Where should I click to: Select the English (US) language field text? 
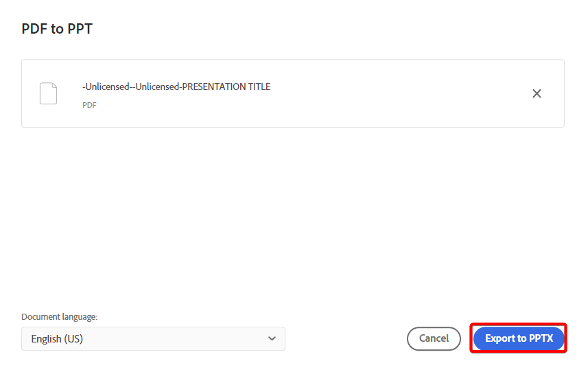pos(57,338)
